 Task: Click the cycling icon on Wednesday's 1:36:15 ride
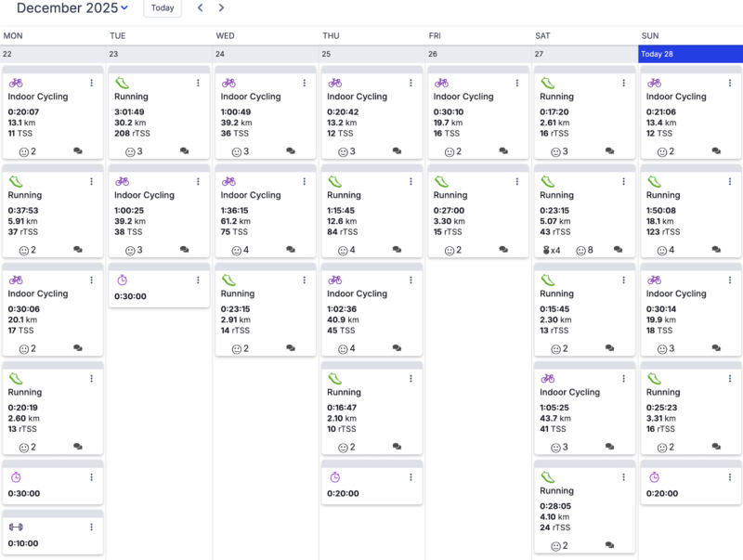[228, 181]
